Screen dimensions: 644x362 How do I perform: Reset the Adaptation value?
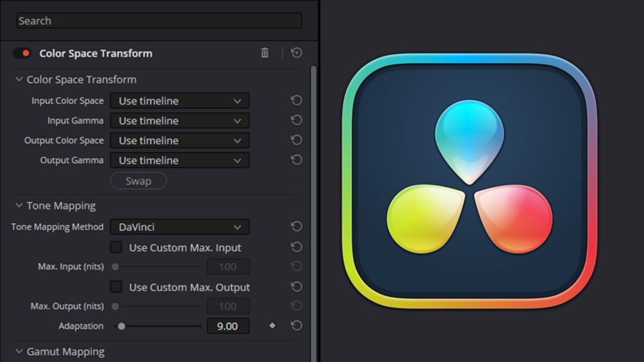pos(297,325)
